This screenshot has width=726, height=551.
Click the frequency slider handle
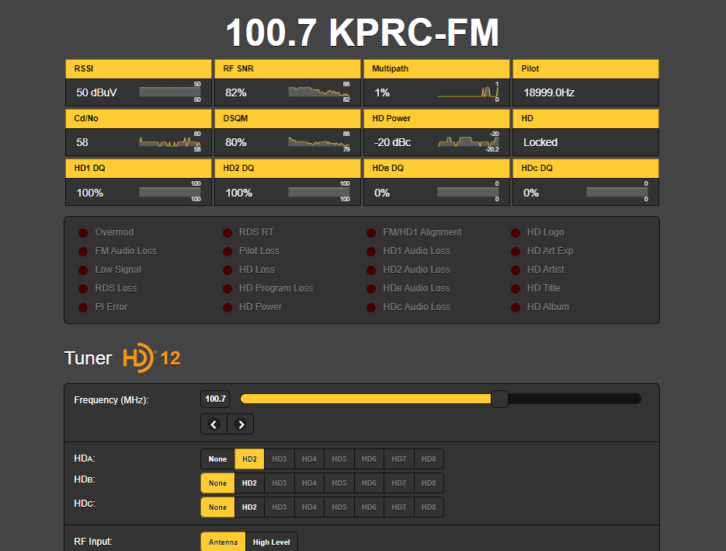tap(499, 399)
